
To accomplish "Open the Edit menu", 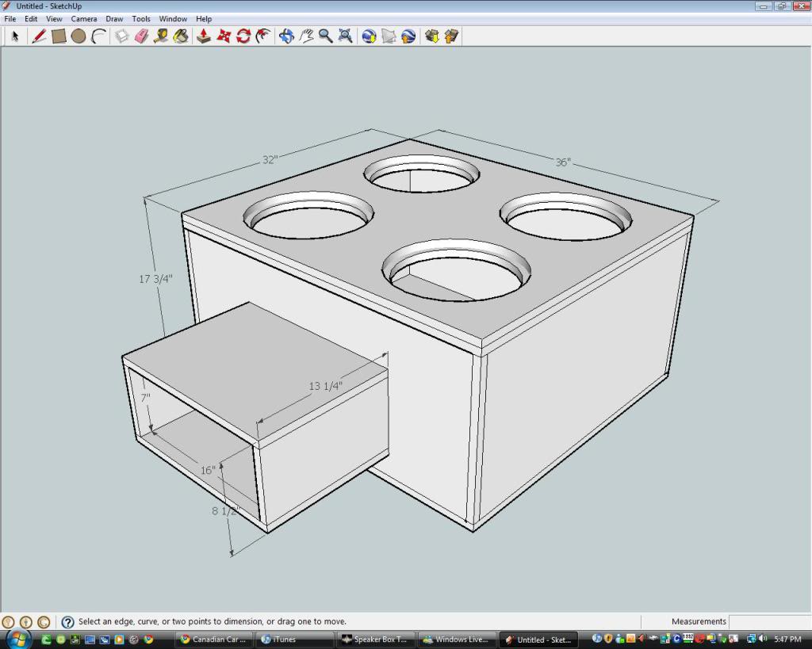I will pos(31,19).
